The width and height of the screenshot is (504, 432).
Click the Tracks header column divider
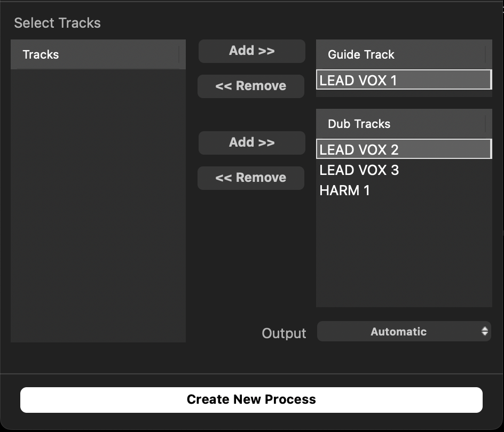(x=179, y=54)
